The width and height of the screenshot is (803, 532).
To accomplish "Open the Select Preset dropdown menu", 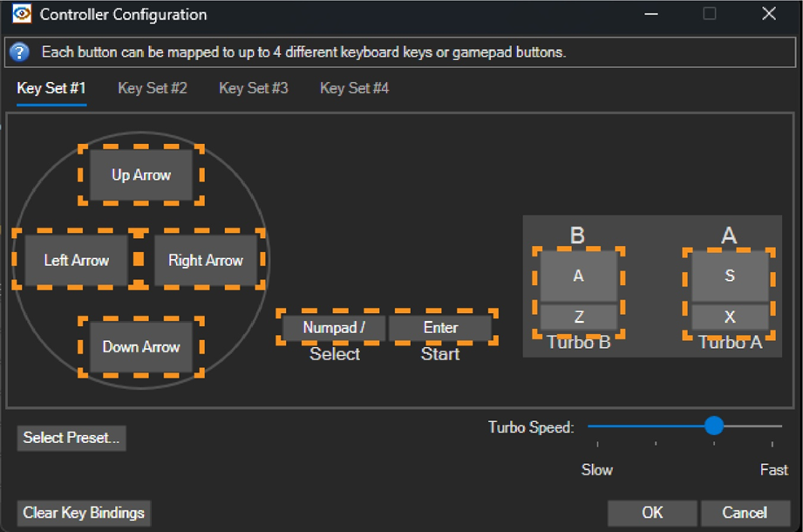I will tap(71, 438).
